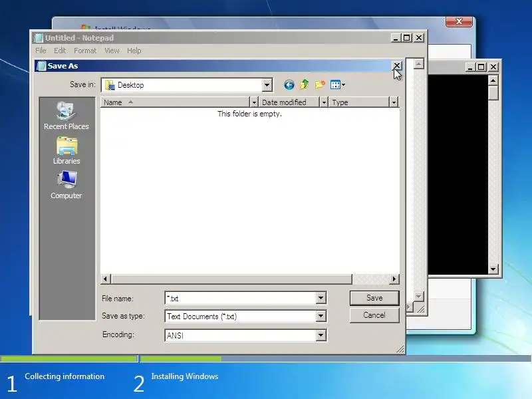Sort by the Date modified column header

point(289,102)
